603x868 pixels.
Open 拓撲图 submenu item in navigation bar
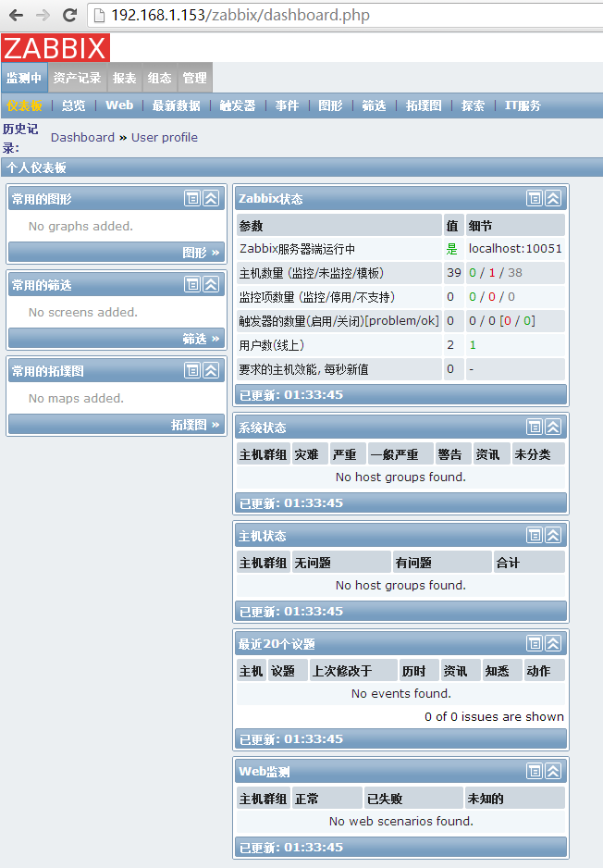click(424, 105)
